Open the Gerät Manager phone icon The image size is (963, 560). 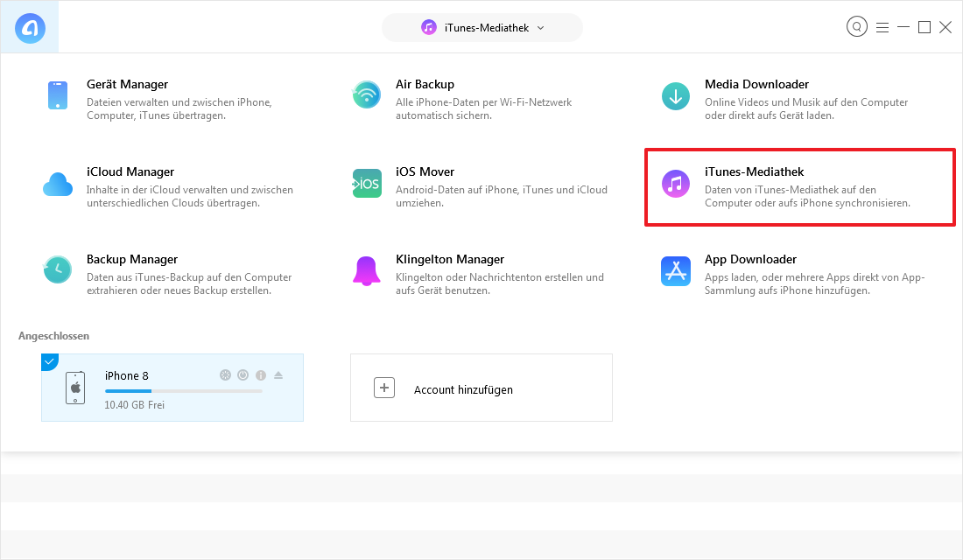pyautogui.click(x=58, y=95)
